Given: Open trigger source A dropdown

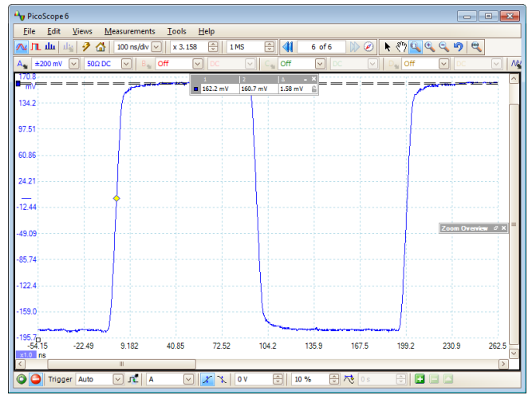Looking at the screenshot, I should click(189, 379).
